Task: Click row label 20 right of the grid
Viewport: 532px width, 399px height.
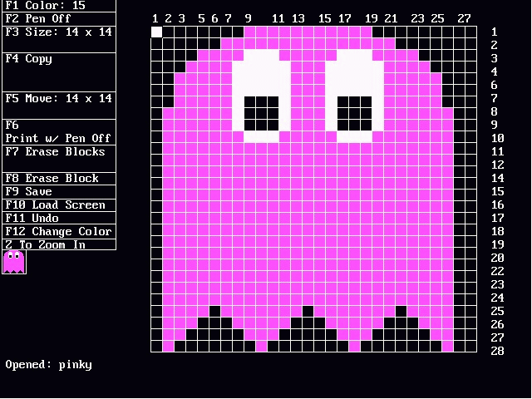Action: (497, 258)
